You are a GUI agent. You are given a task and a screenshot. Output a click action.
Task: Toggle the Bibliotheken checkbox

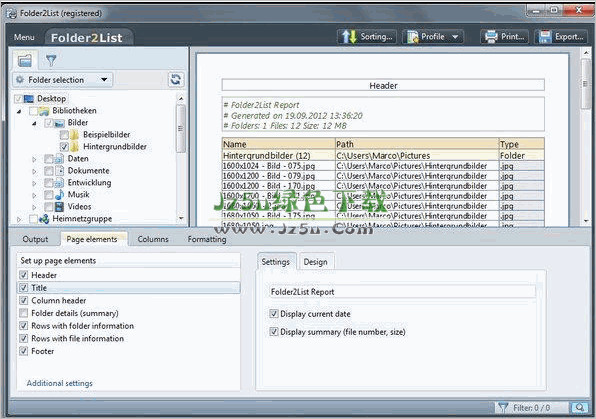coord(33,111)
